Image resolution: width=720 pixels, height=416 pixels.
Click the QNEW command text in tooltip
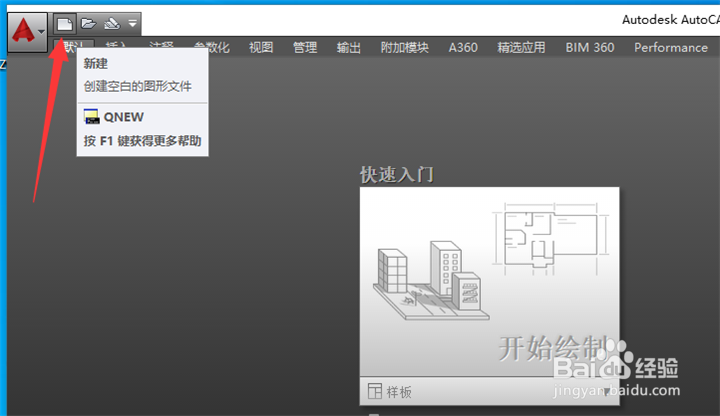(x=124, y=117)
